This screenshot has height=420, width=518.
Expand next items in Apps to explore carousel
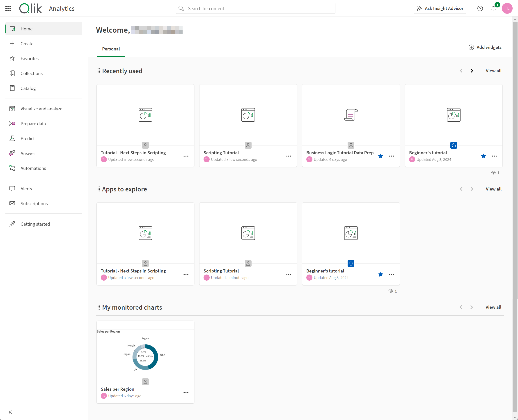tap(472, 188)
